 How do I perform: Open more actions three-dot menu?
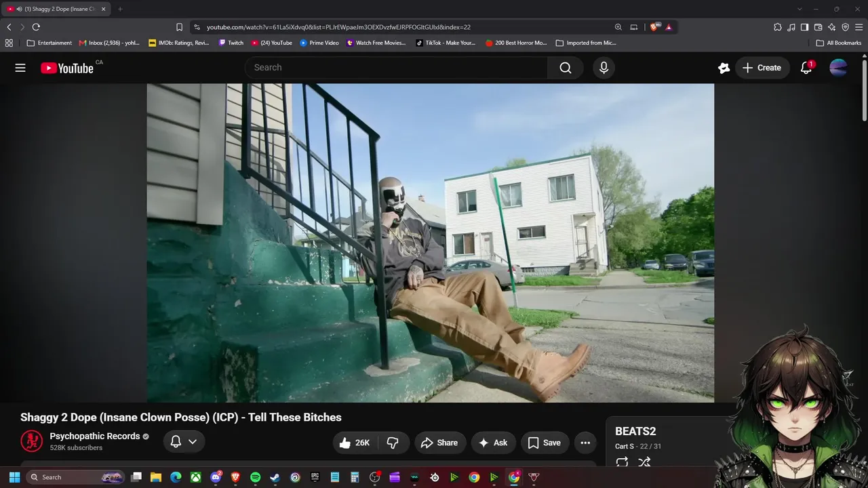click(x=585, y=443)
